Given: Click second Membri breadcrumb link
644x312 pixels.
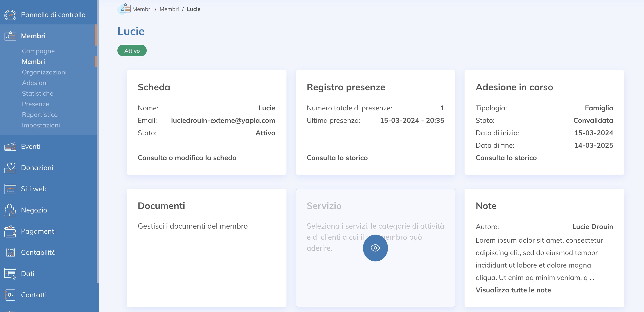Looking at the screenshot, I should point(169,9).
